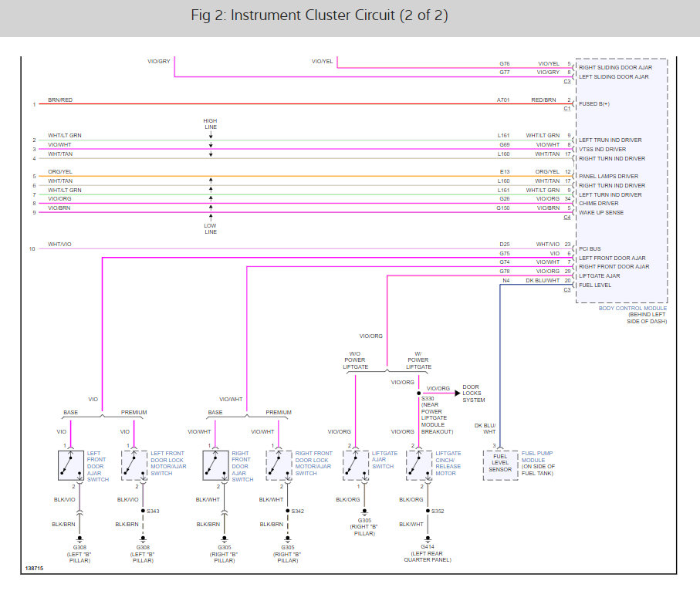Click the FUEL LEVEL pin label on module
The width and height of the screenshot is (700, 591).
click(595, 285)
